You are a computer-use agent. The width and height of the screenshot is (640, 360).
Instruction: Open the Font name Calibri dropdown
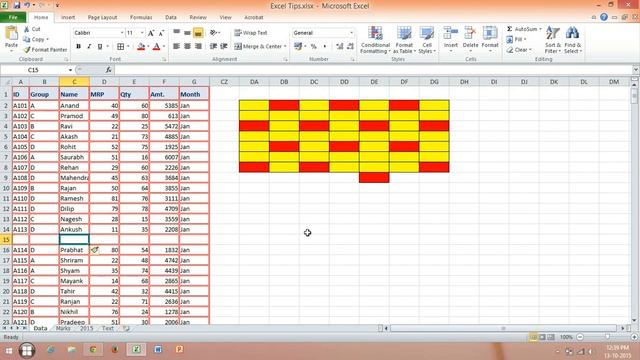point(122,33)
